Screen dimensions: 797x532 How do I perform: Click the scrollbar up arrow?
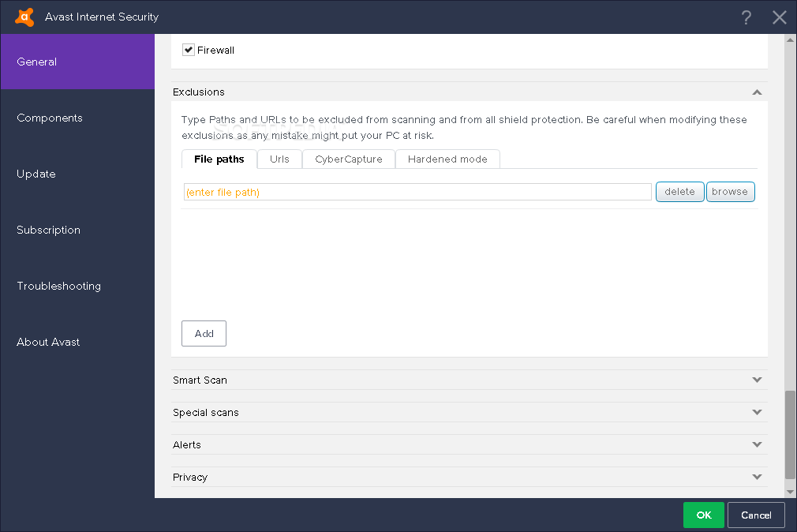tap(790, 39)
